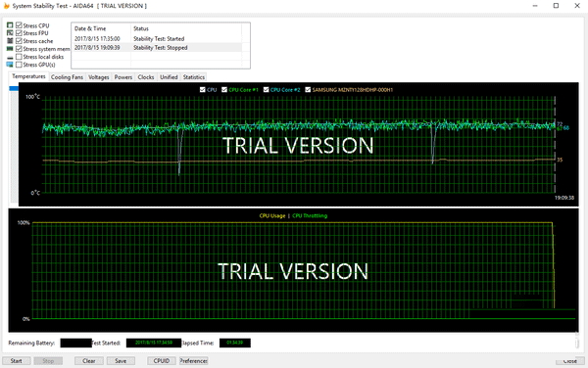Open the Voltages tab
Viewport: 588px width, 368px height.
[99, 77]
